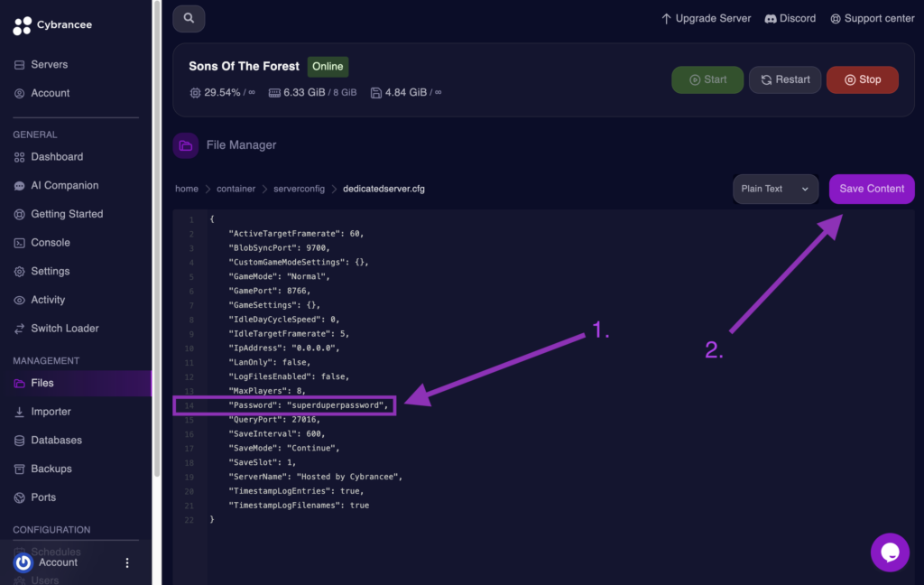Click the "GameMode": "Normal" line
Image resolution: width=924 pixels, height=585 pixels.
pyautogui.click(x=280, y=276)
